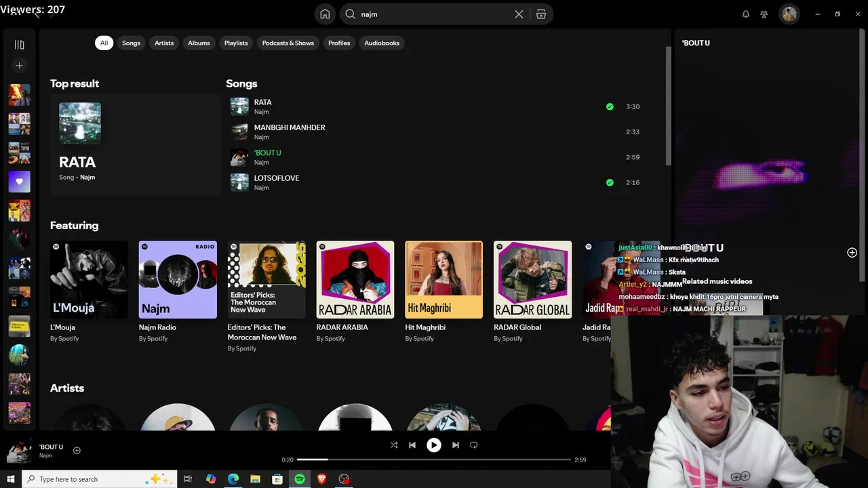Viewport: 868px width, 488px height.
Task: Open the first playlist in library sidebar
Action: click(x=19, y=95)
